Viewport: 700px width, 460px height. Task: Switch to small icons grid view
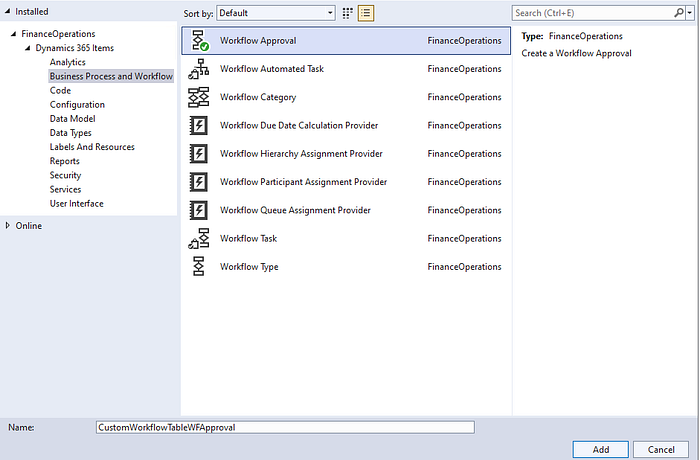pyautogui.click(x=347, y=13)
